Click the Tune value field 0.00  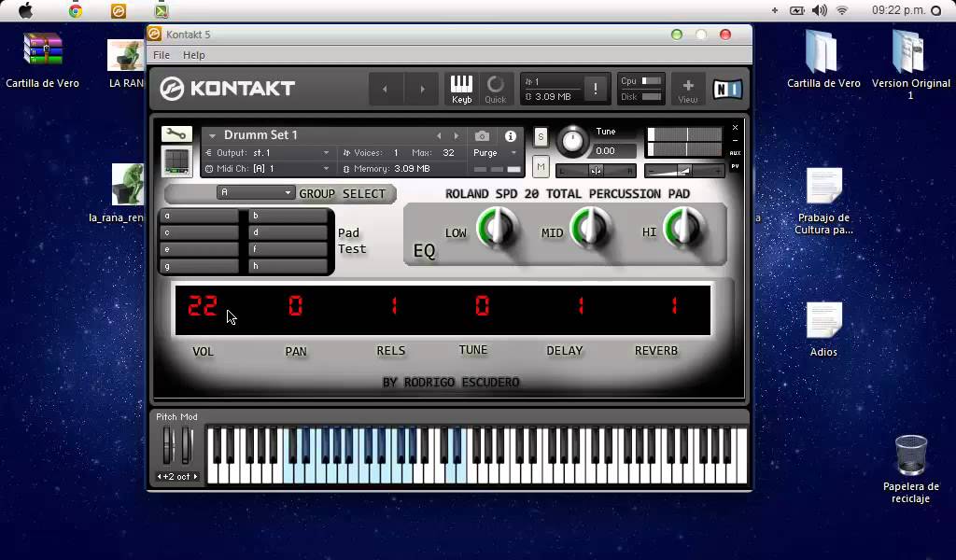(x=613, y=150)
